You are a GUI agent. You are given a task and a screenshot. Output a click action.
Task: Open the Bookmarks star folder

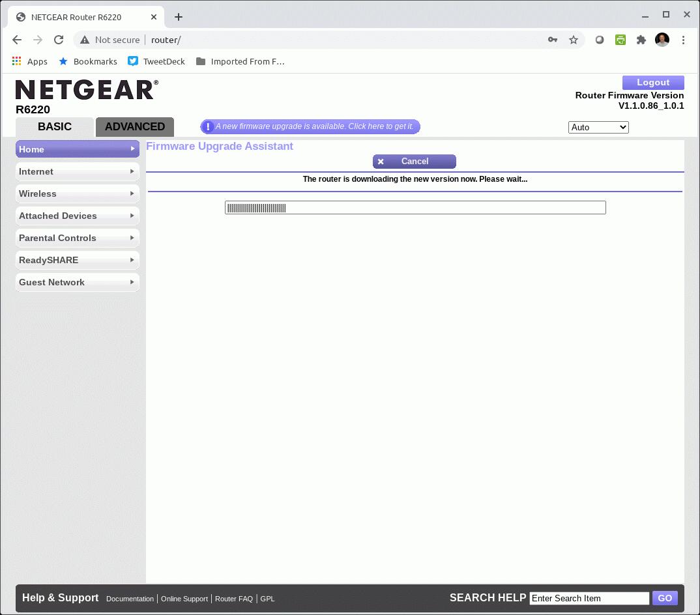tap(87, 61)
